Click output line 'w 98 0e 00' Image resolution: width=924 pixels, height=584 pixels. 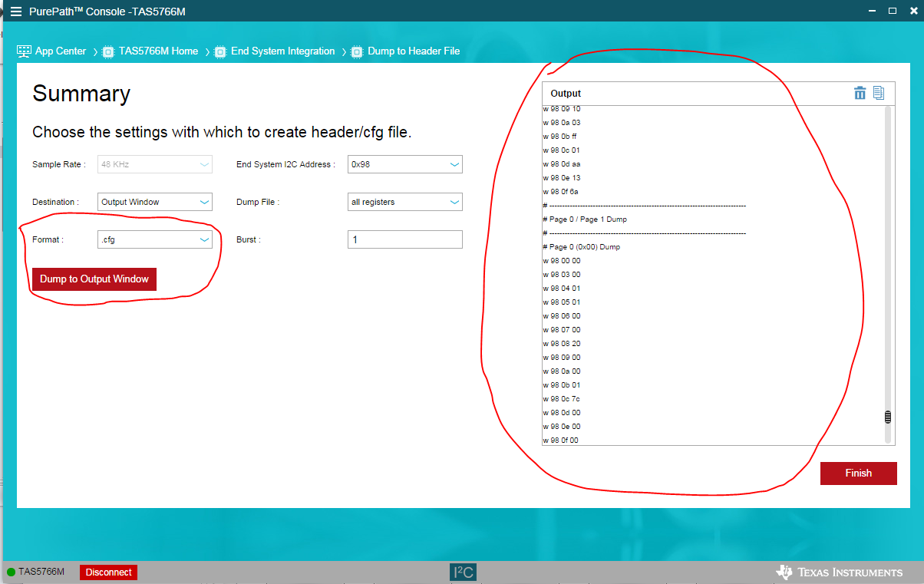[x=561, y=427]
